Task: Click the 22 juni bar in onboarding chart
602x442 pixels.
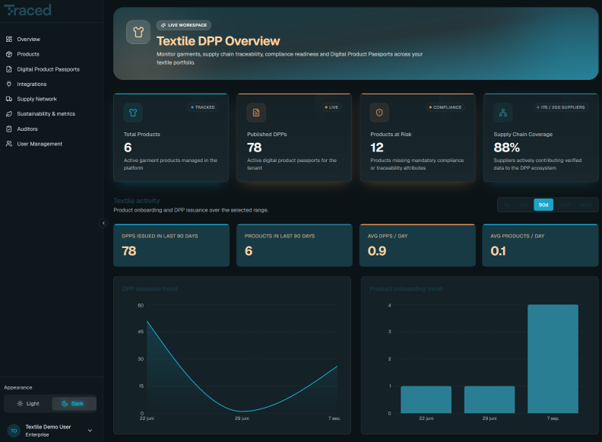Action: click(x=426, y=400)
